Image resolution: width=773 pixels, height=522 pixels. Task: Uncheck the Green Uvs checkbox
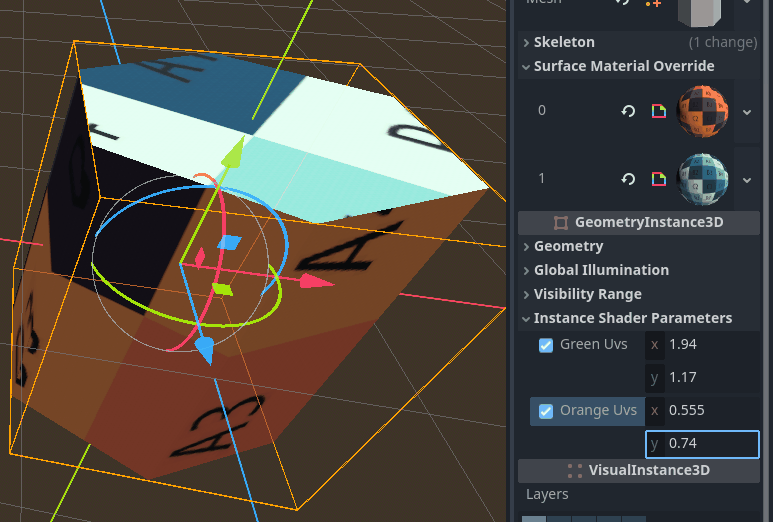click(x=546, y=345)
